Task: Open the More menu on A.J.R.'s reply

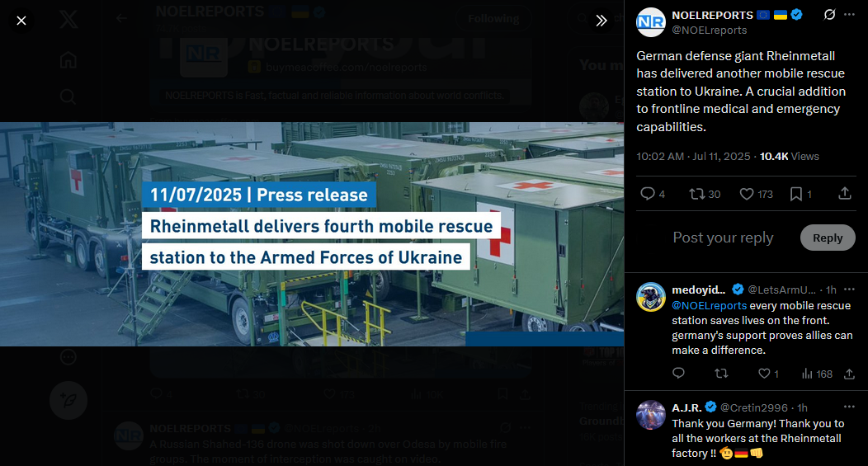Action: coord(849,407)
